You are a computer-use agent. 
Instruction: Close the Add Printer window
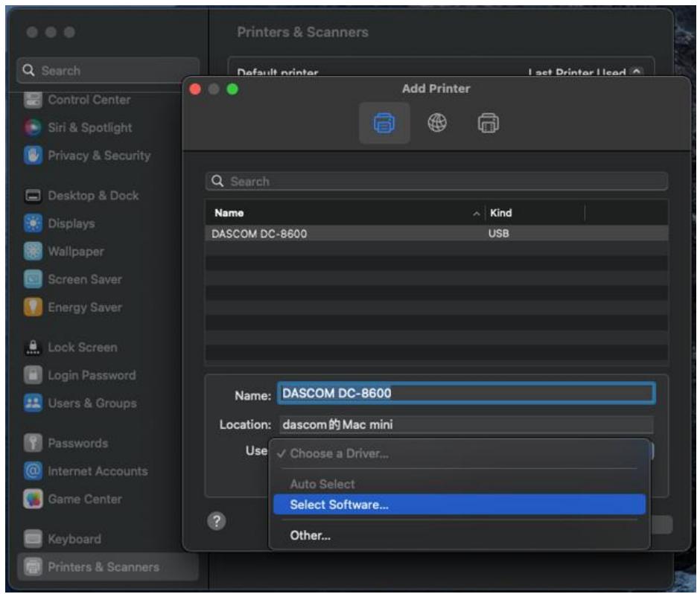pyautogui.click(x=195, y=89)
